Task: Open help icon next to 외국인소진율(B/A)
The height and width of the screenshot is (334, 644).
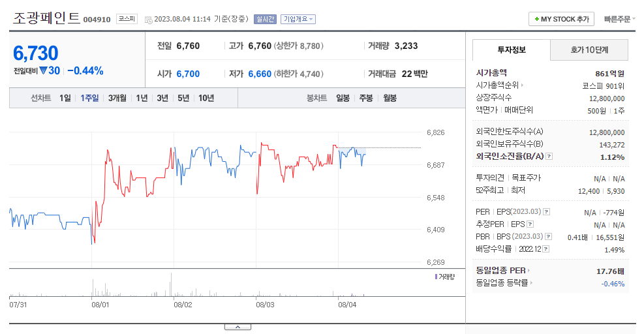Action: pyautogui.click(x=549, y=157)
